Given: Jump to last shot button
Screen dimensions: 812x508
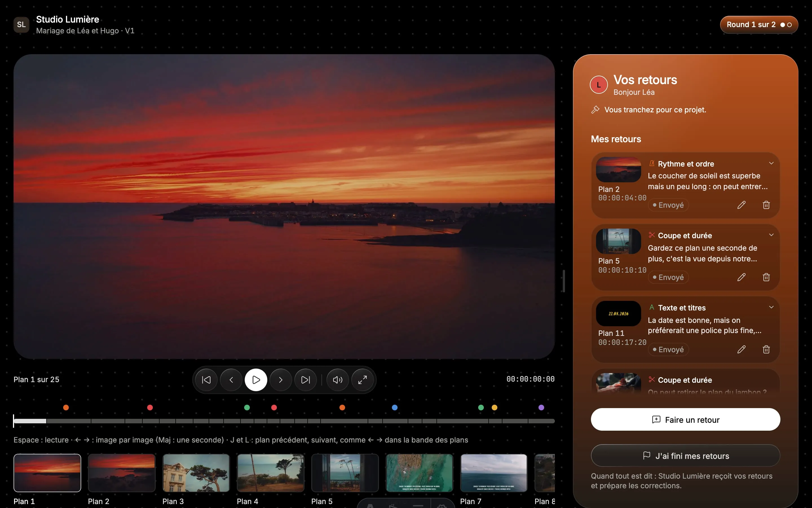Looking at the screenshot, I should (x=305, y=380).
